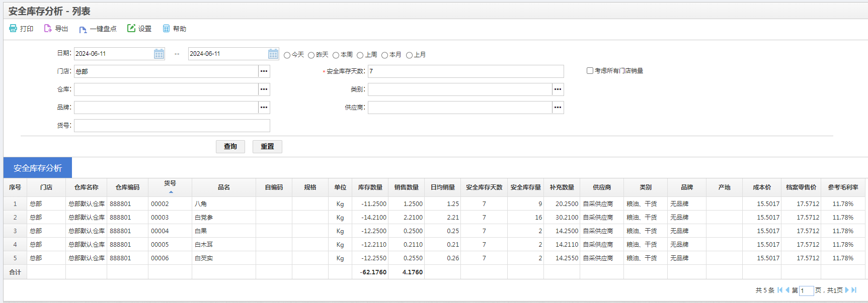Click the 门店 text field
Screen dimensions: 868x303
point(166,71)
